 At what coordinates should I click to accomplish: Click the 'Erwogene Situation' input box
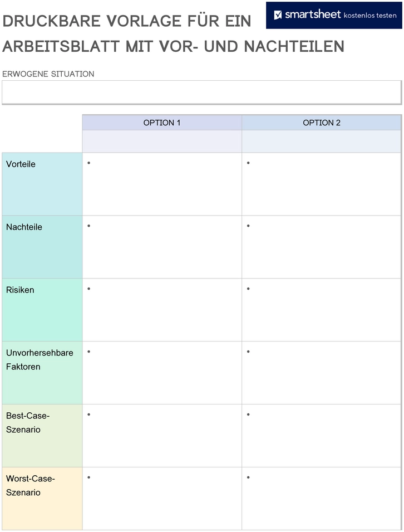201,92
